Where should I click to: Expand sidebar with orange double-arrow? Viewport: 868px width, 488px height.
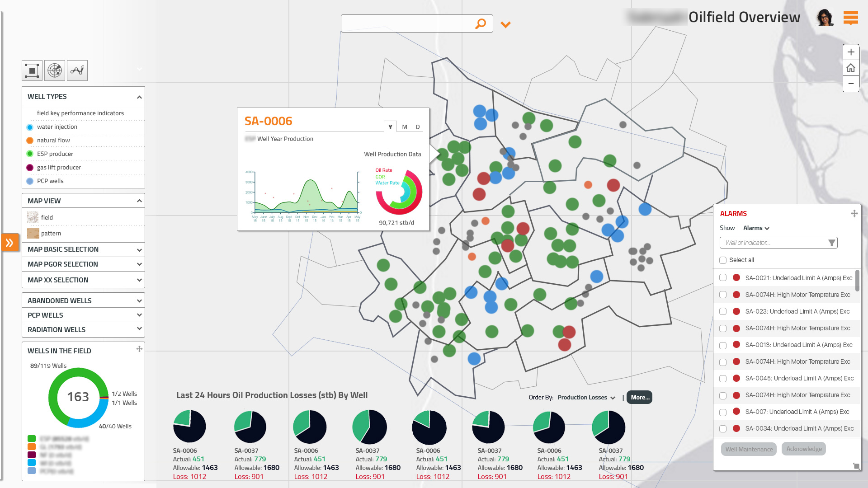[9, 243]
